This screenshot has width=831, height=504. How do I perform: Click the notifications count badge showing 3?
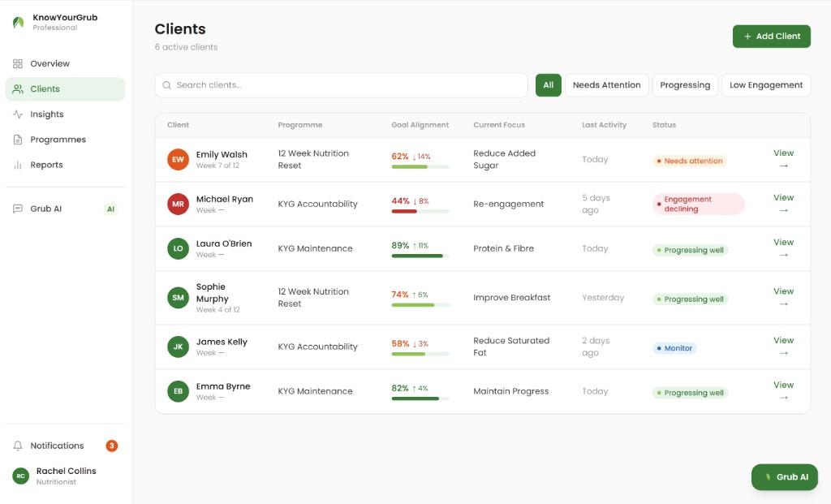[x=111, y=446]
